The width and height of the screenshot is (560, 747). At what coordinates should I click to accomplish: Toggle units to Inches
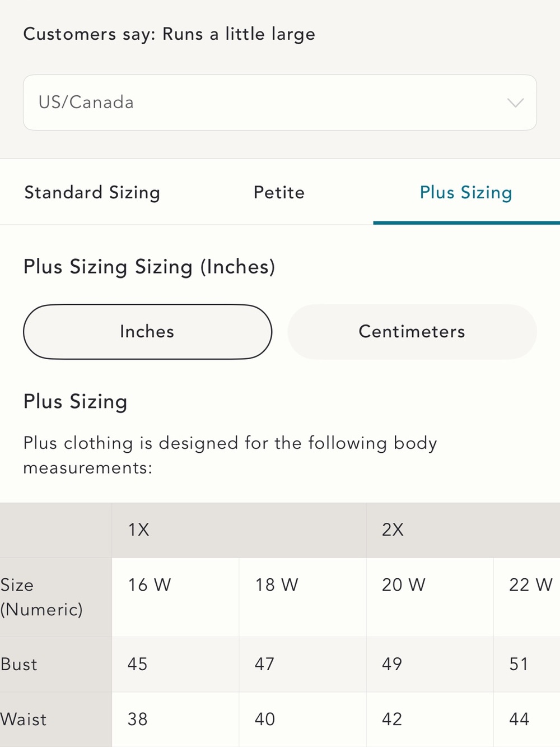147,332
